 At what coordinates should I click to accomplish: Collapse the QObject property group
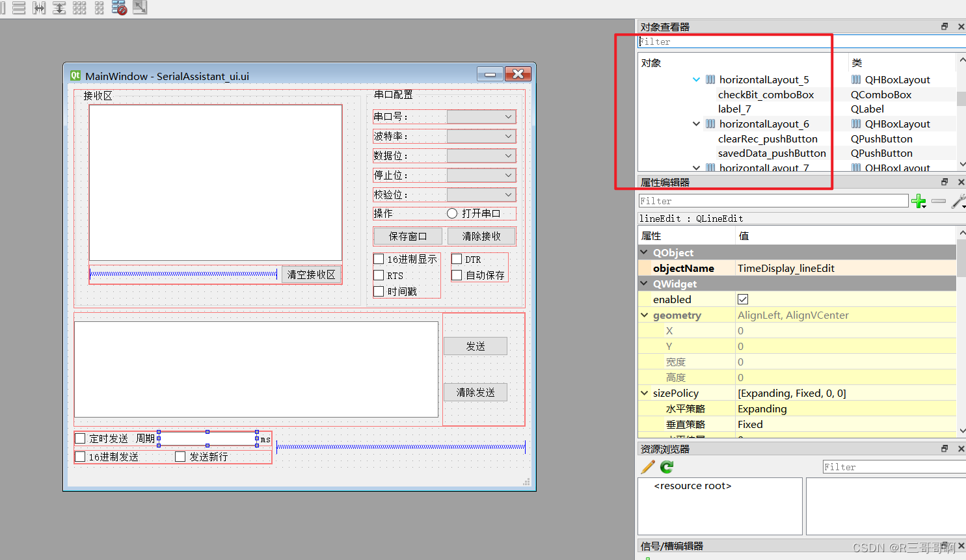tap(644, 252)
